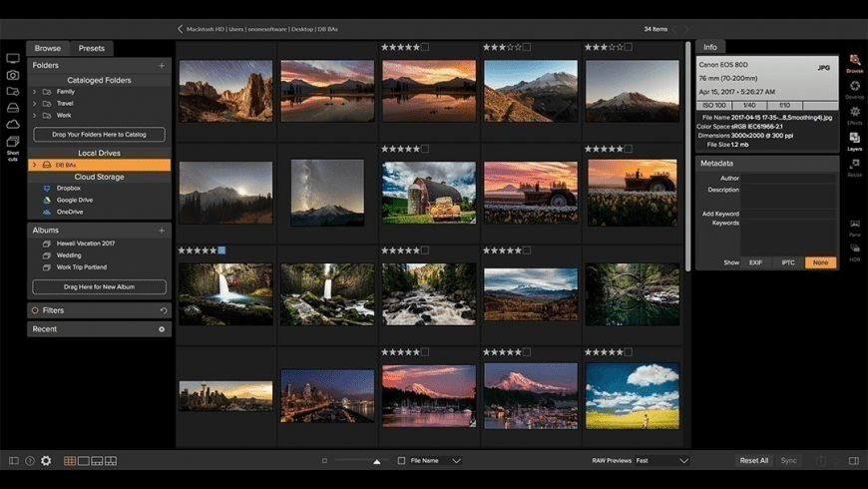Click the Reset All button
This screenshot has width=868, height=489.
pos(753,461)
